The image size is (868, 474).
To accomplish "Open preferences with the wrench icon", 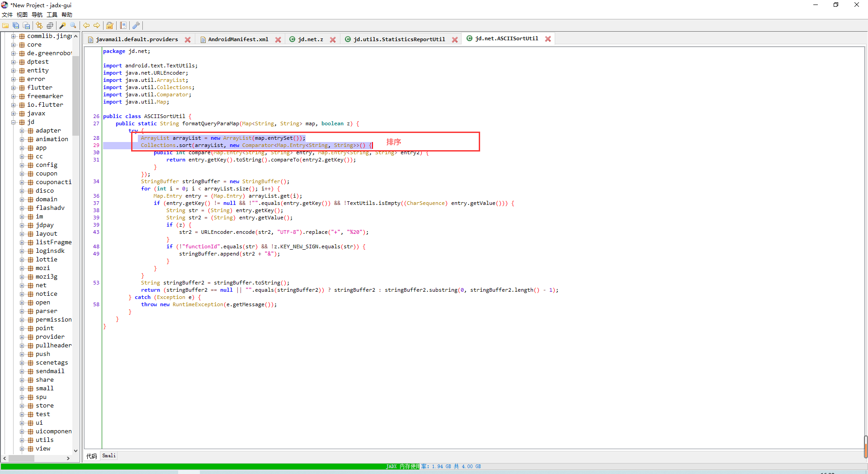I will tap(136, 25).
